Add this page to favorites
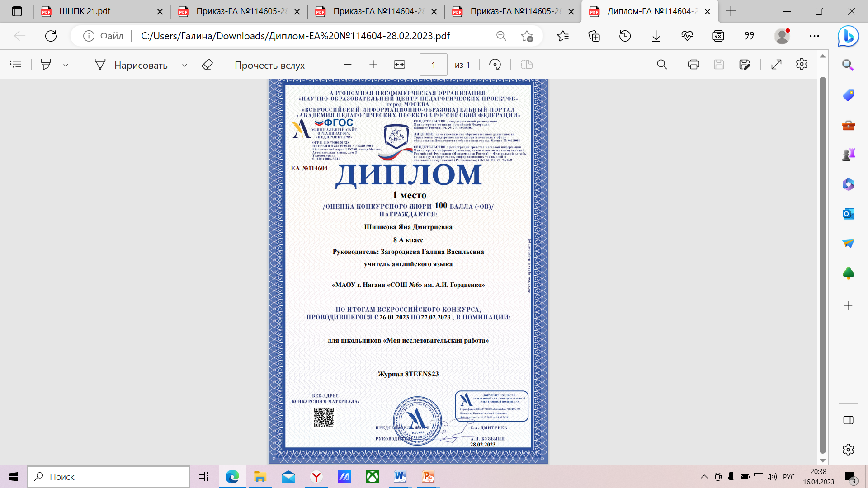The image size is (868, 488). (527, 36)
